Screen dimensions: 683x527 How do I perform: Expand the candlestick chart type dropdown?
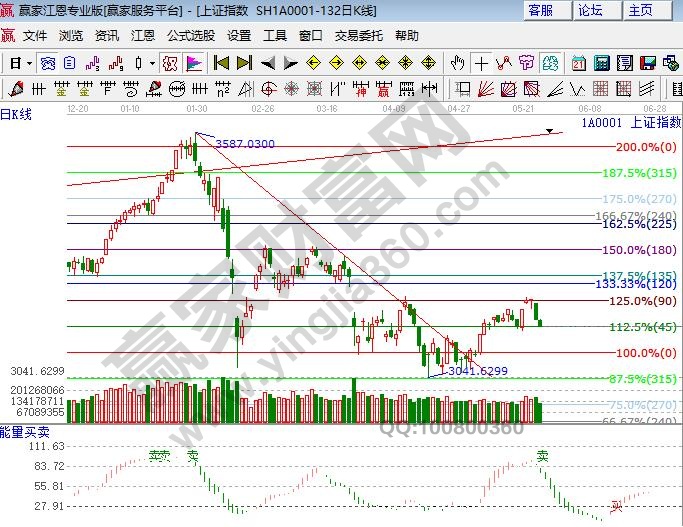click(x=152, y=63)
